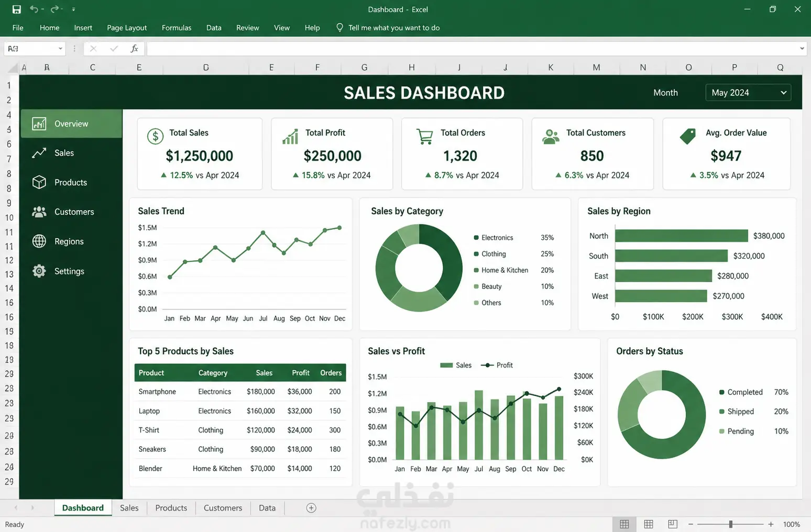Click the insert function fx icon
The image size is (811, 532).
coord(134,49)
